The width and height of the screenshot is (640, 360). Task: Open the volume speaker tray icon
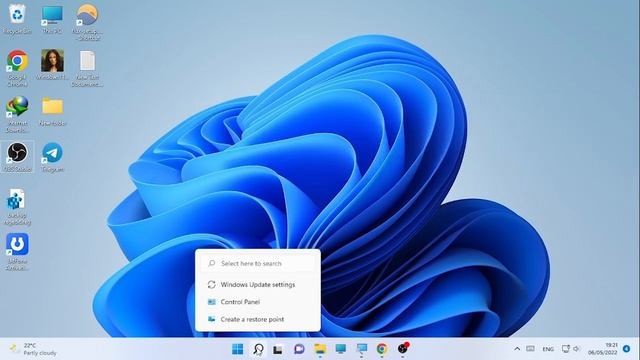click(x=576, y=349)
